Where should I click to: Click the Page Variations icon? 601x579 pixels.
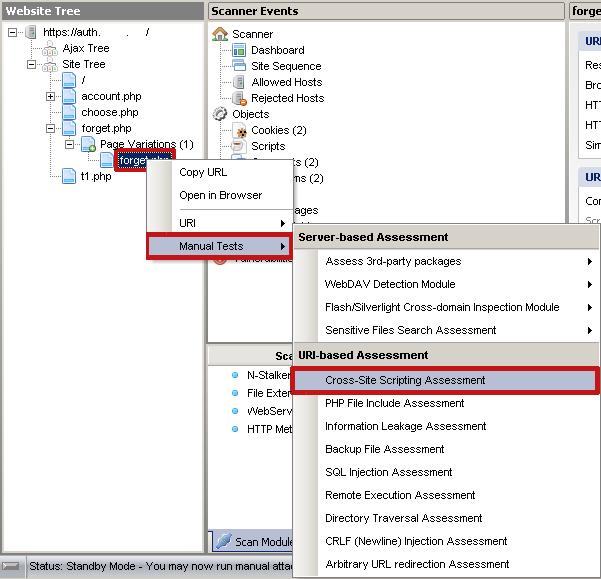point(88,144)
